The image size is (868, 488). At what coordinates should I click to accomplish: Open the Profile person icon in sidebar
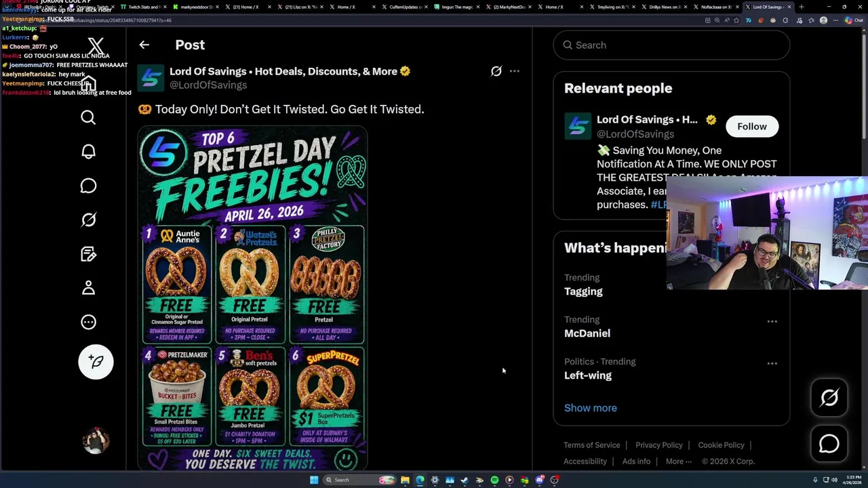[88, 288]
